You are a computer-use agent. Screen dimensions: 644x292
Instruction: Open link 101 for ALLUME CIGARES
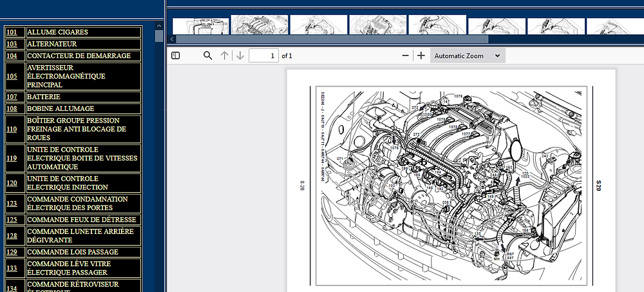pos(12,32)
